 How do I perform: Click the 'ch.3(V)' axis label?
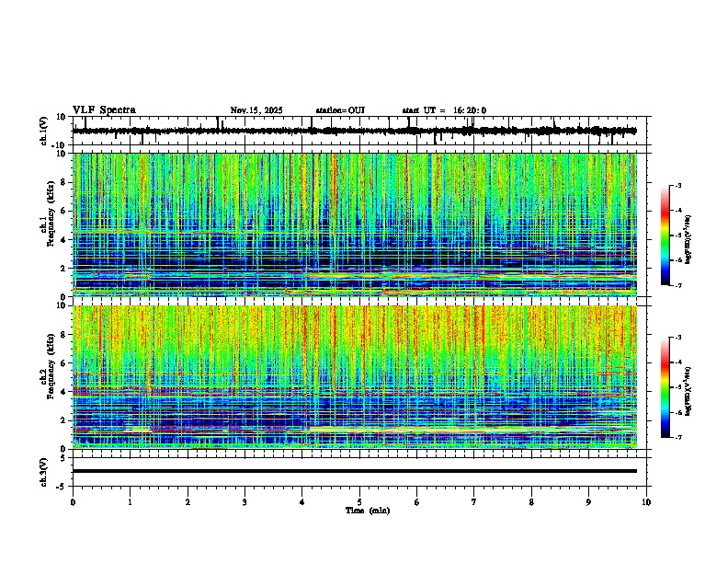[44, 472]
